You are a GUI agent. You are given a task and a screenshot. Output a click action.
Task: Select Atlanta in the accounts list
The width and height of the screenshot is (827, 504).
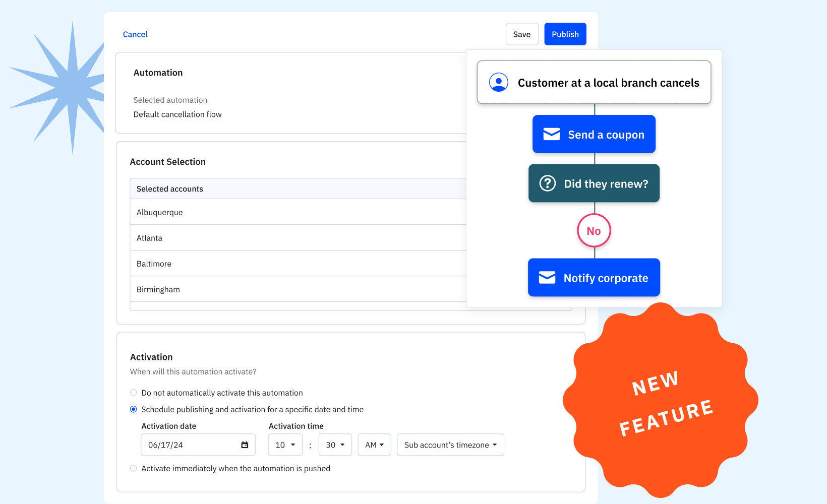[x=149, y=237]
